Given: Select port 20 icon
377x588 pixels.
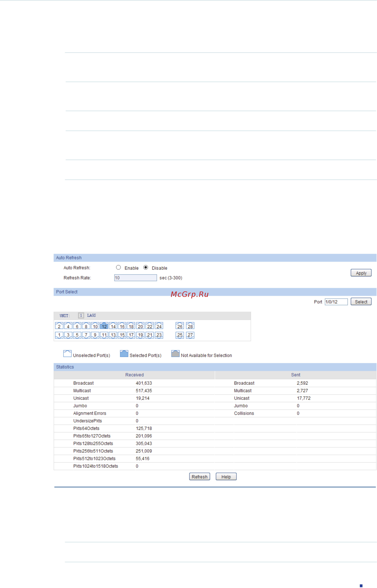Looking at the screenshot, I should (x=140, y=326).
